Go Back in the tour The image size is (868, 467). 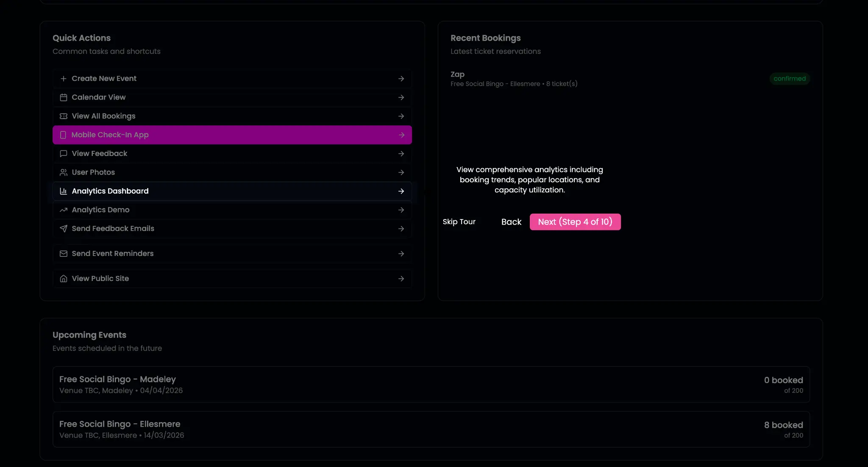(x=511, y=222)
